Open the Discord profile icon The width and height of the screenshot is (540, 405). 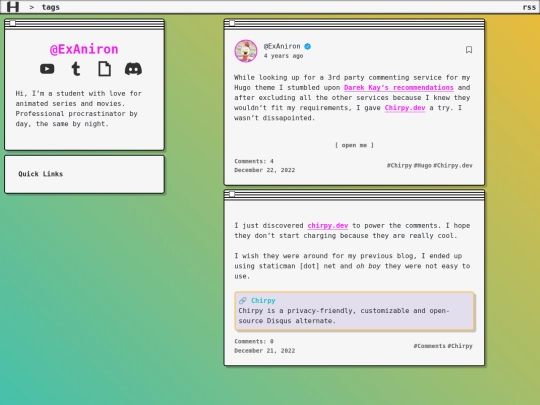[x=133, y=69]
